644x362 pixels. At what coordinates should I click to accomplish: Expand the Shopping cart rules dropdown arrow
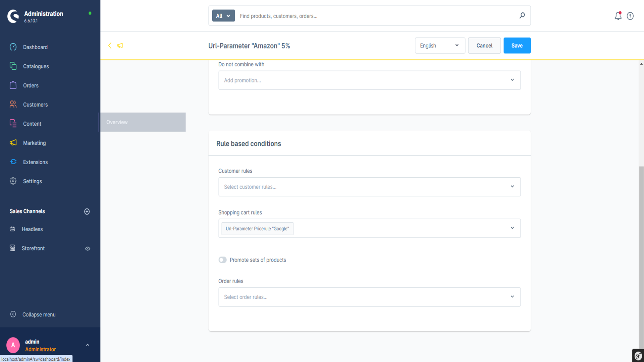tap(512, 228)
